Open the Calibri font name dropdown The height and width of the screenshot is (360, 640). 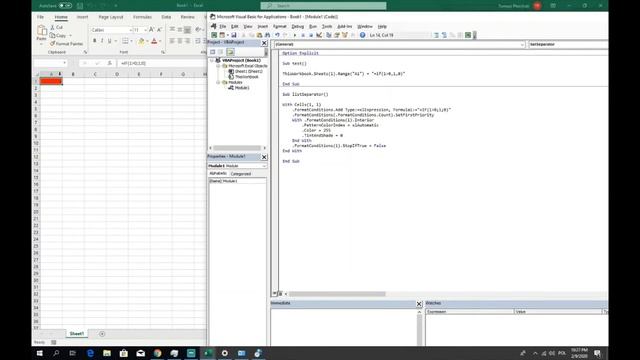click(131, 30)
